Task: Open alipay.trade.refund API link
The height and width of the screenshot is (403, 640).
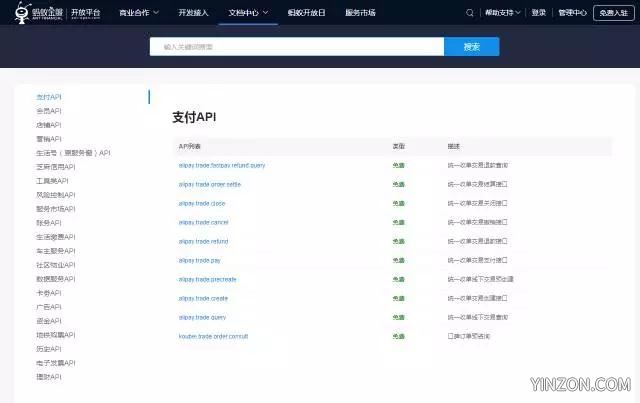Action: (203, 241)
